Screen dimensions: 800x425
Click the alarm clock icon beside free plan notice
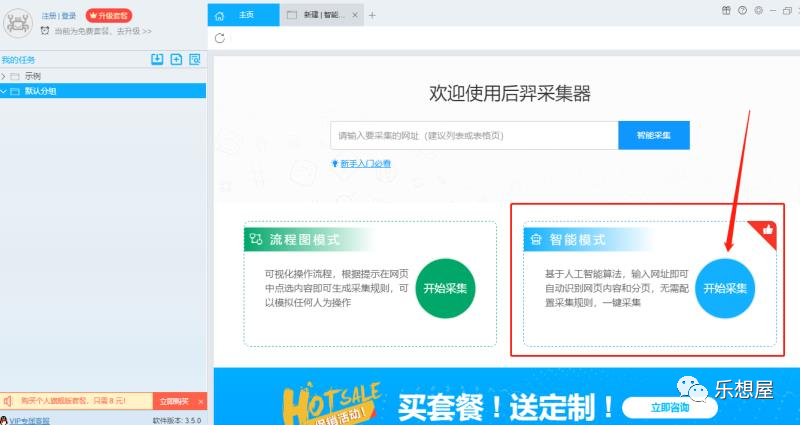click(x=45, y=31)
